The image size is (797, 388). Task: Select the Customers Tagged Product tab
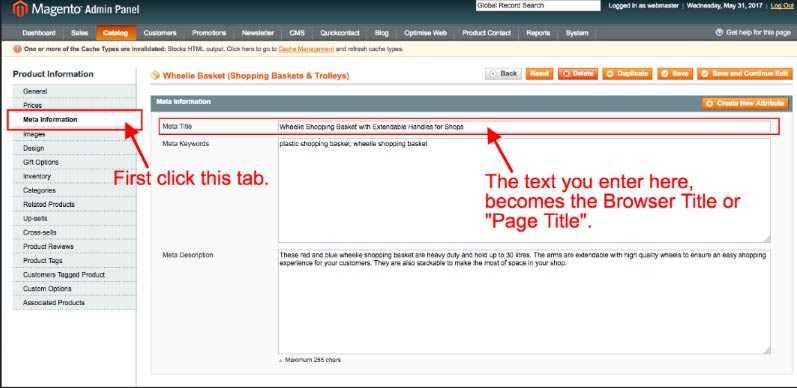(74, 275)
